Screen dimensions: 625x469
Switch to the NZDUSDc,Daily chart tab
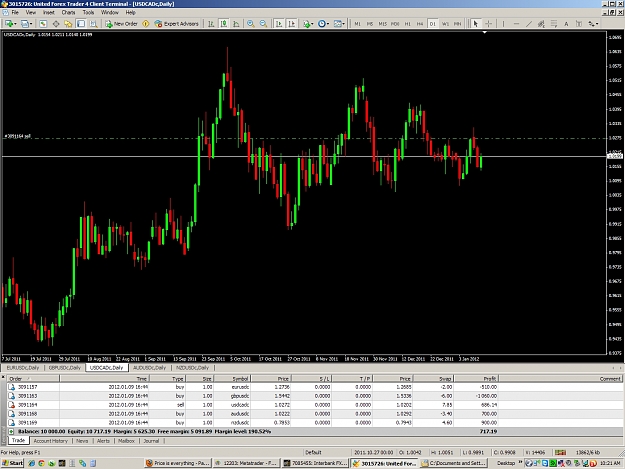[193, 367]
